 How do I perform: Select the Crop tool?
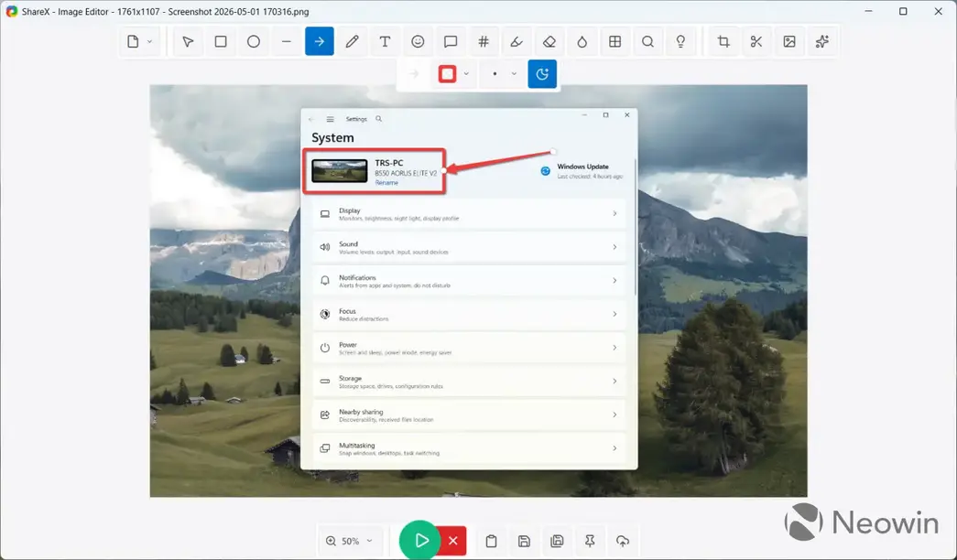coord(723,41)
